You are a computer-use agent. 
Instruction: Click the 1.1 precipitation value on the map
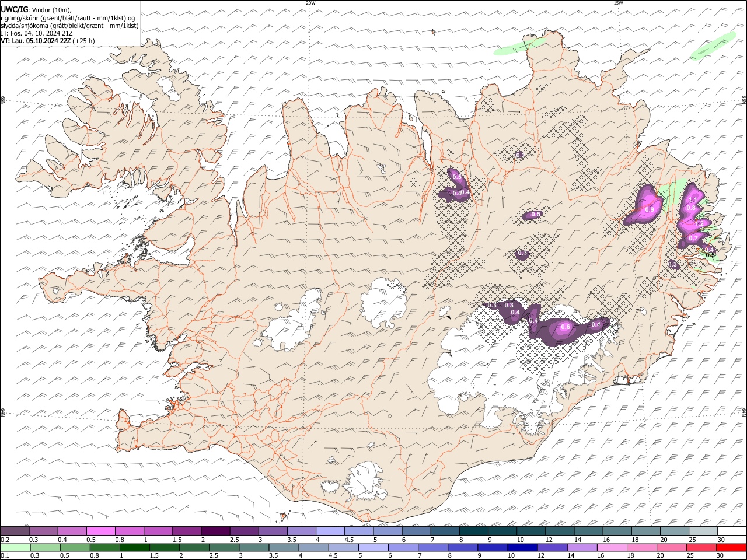[693, 199]
